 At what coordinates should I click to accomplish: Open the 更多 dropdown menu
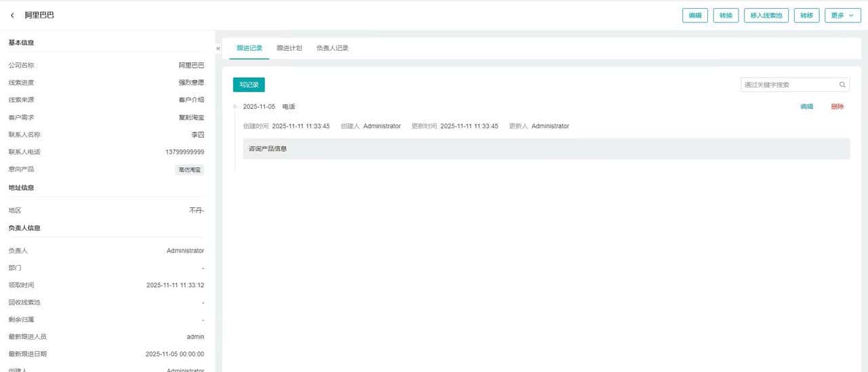point(842,16)
